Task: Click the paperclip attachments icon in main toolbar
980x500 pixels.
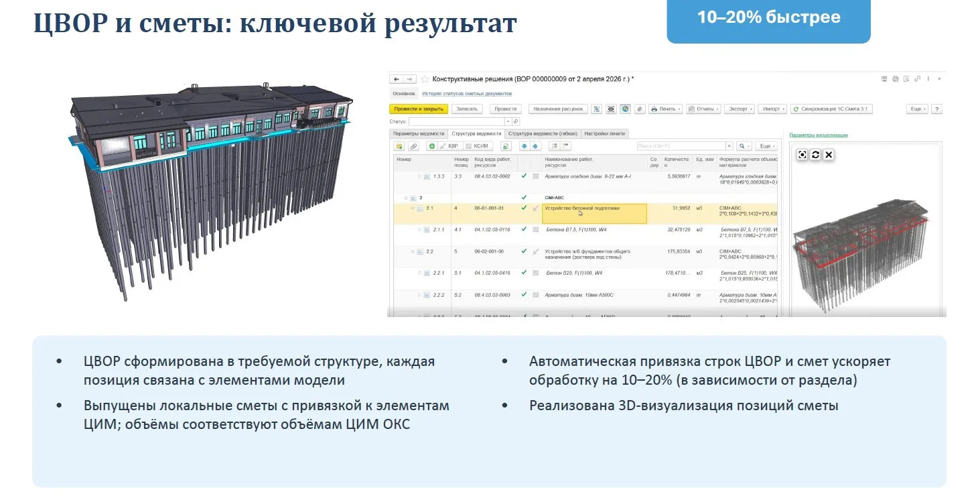Action: [x=639, y=109]
